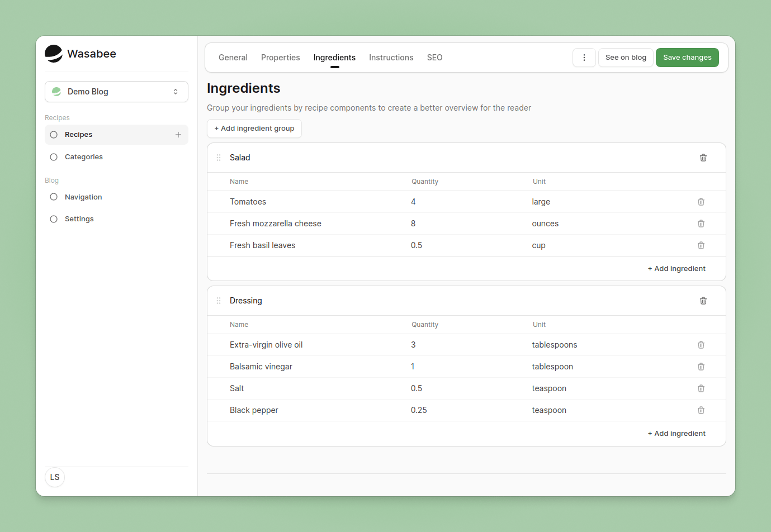Grab the Dressing group drag handle

pyautogui.click(x=219, y=301)
